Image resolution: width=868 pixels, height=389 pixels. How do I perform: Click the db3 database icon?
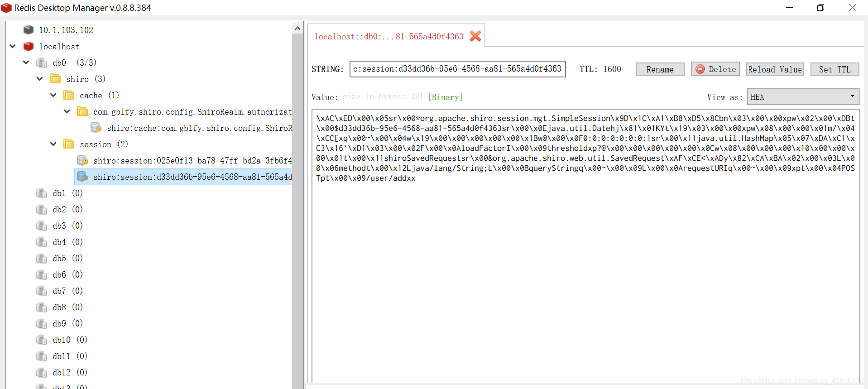pyautogui.click(x=42, y=226)
